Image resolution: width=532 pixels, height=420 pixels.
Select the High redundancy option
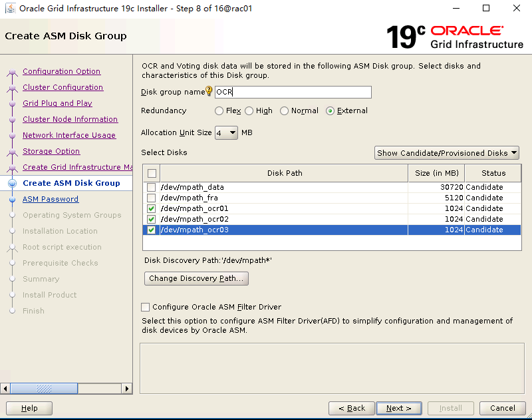point(249,110)
